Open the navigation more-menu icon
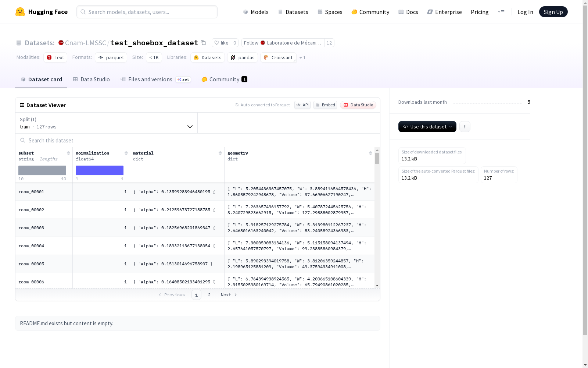The height and width of the screenshot is (368, 588). (501, 12)
